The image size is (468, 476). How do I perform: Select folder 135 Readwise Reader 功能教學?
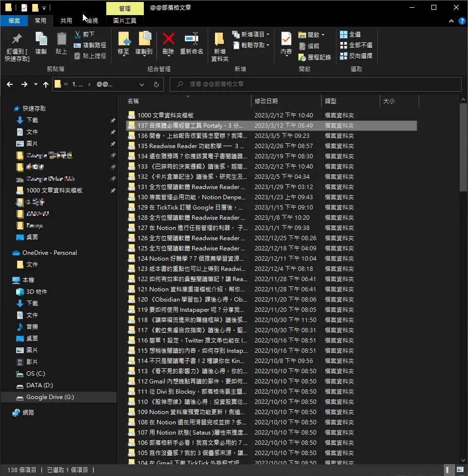click(272, 146)
